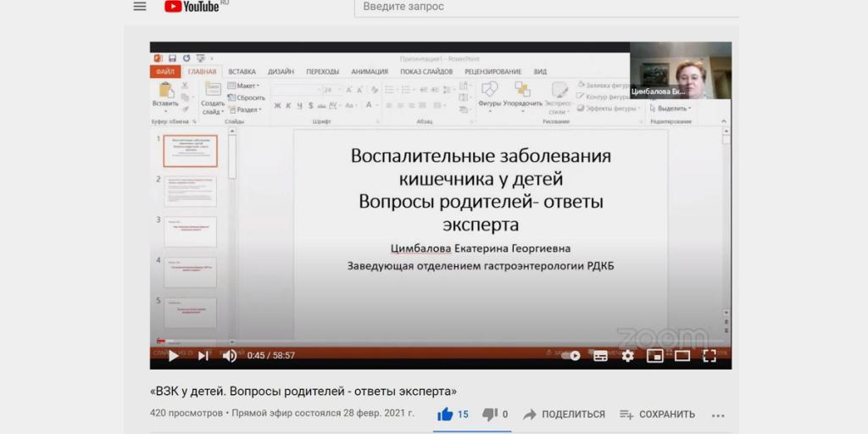
Task: Like the video with thumbs up
Action: click(x=445, y=415)
